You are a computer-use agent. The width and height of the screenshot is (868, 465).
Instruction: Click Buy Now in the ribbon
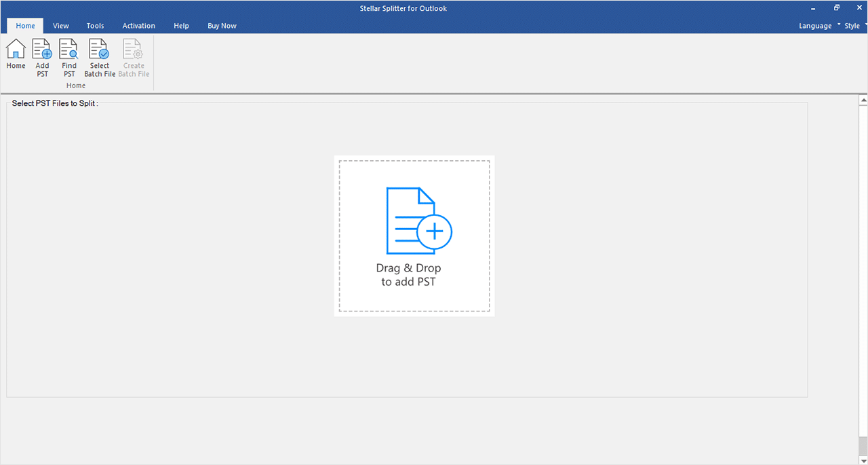pyautogui.click(x=222, y=25)
